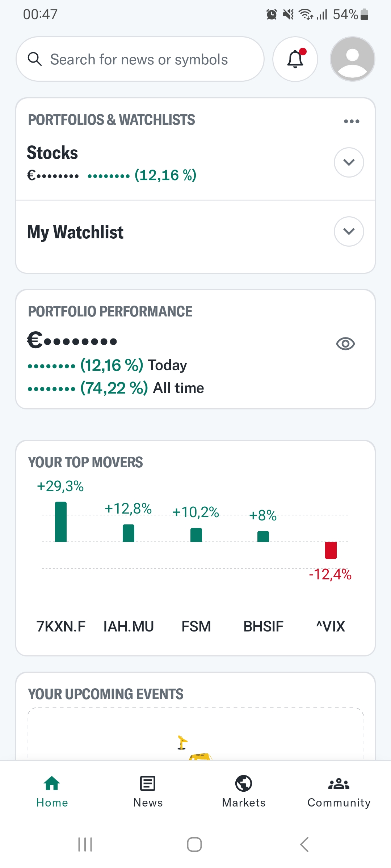Select the red ^VIX loss bar
This screenshot has height=868, width=391.
[331, 550]
